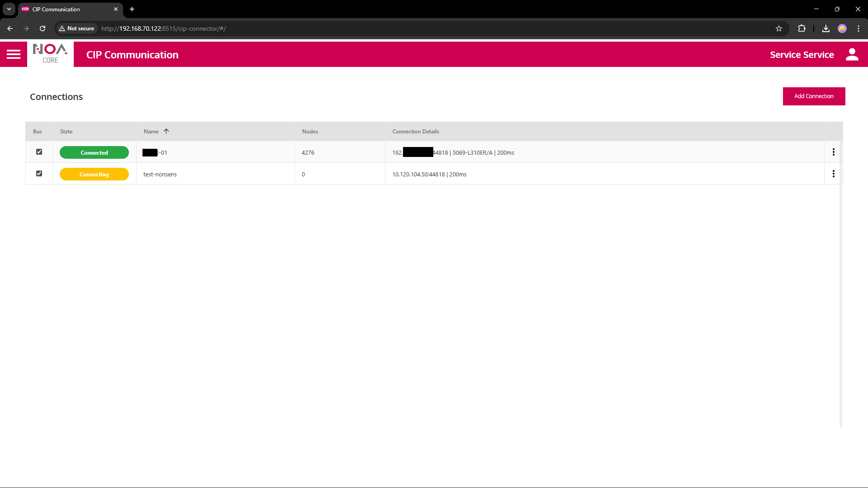868x488 pixels.
Task: Reload the page
Action: 43,28
